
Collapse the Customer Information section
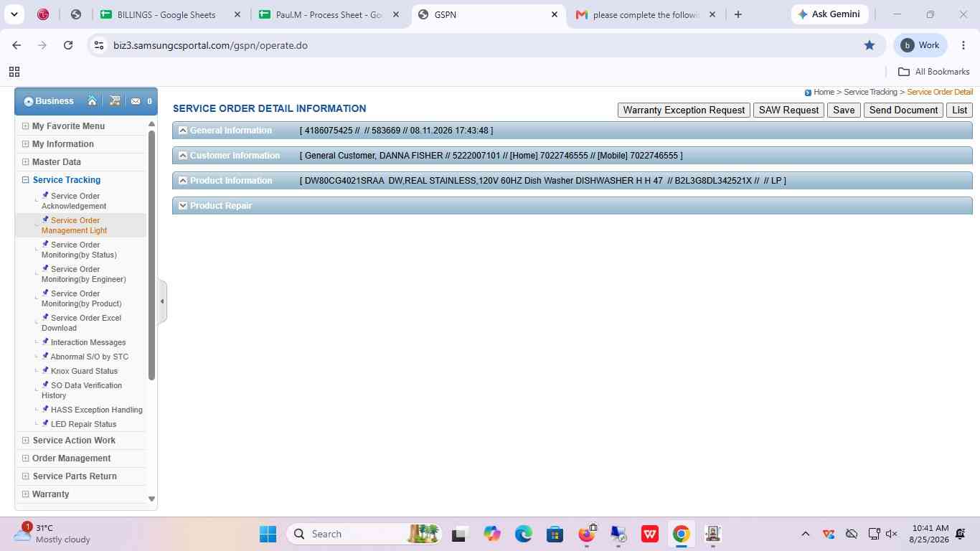[183, 156]
